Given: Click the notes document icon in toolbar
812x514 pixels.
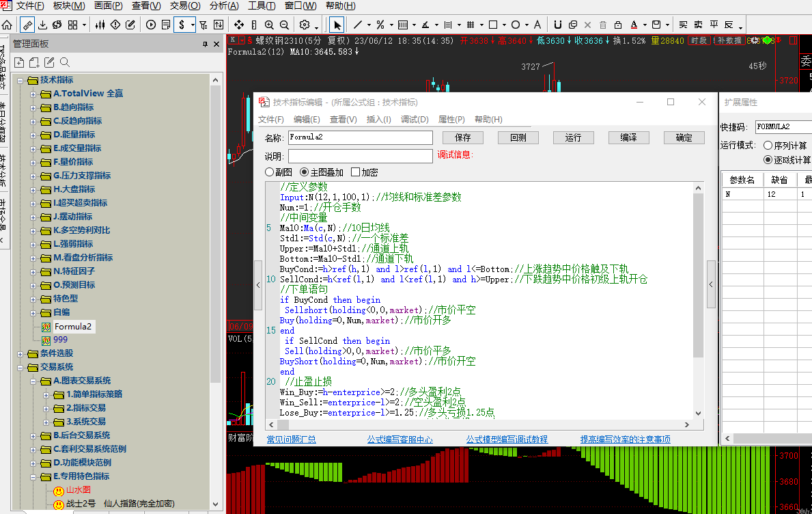Looking at the screenshot, I should [166, 25].
